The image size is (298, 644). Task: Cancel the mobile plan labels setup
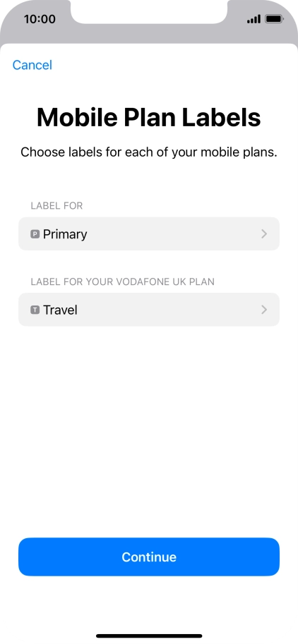point(32,65)
